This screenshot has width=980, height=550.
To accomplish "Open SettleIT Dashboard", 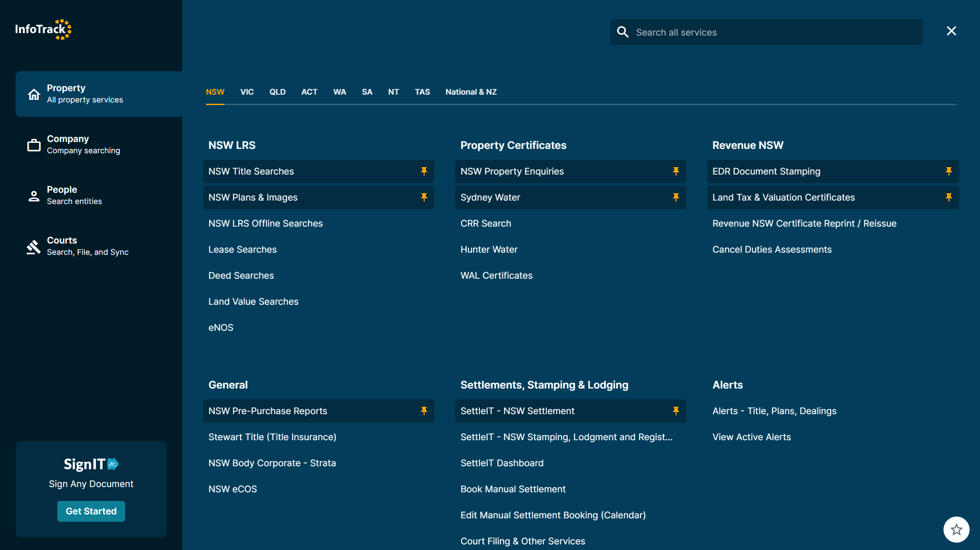I will point(502,463).
